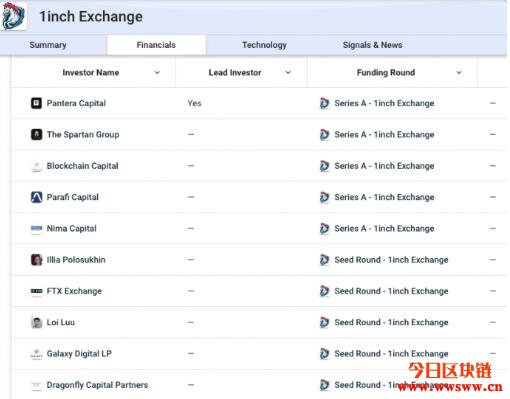Click the FTX Exchange logo icon
This screenshot has width=510, height=399.
pyautogui.click(x=36, y=291)
